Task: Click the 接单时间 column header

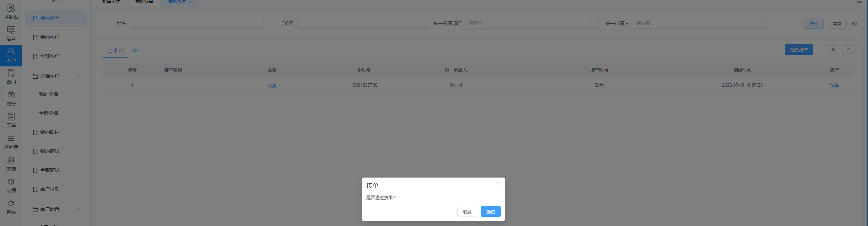Action: click(x=599, y=70)
